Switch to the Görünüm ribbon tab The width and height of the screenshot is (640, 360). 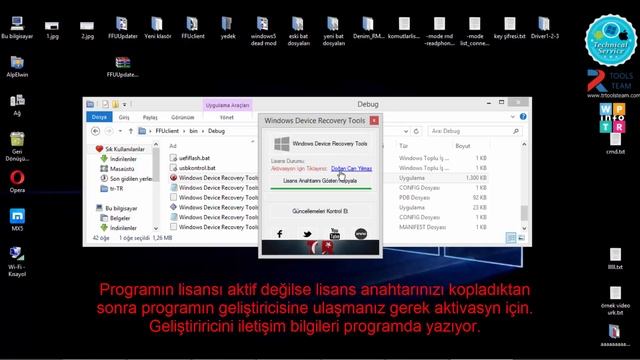[182, 117]
